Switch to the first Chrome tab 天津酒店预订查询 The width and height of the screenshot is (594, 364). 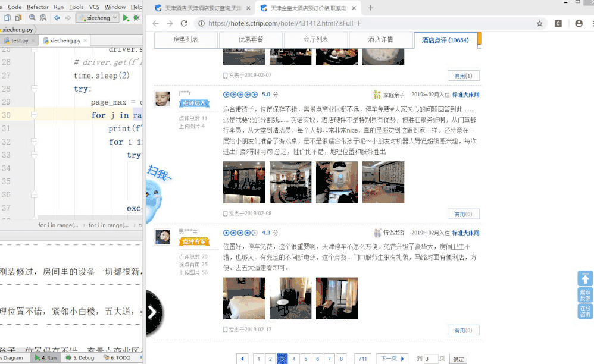coord(203,8)
